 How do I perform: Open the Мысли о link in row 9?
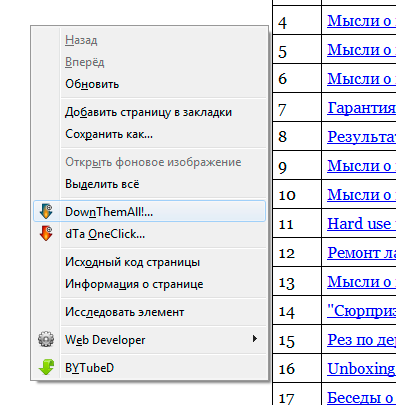click(361, 166)
